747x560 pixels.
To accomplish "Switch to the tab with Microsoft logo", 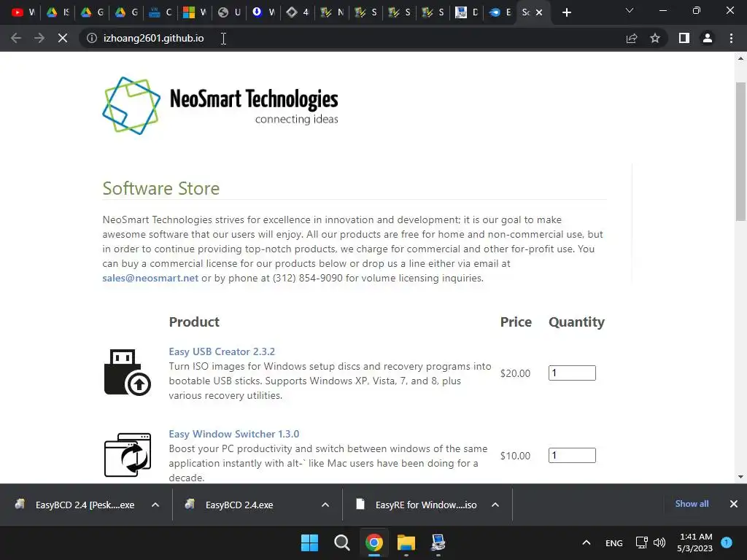I will 194,12.
